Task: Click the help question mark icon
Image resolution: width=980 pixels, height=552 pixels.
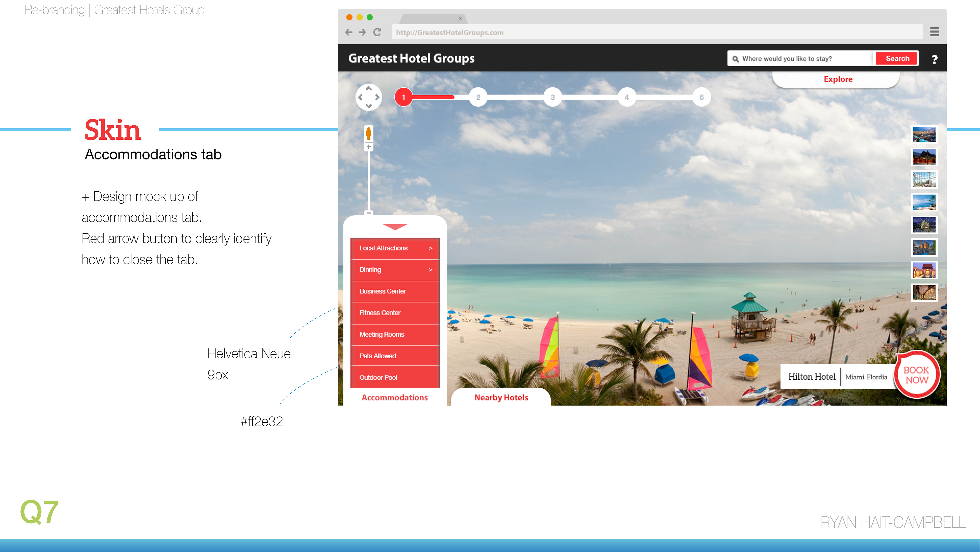Action: (x=934, y=59)
